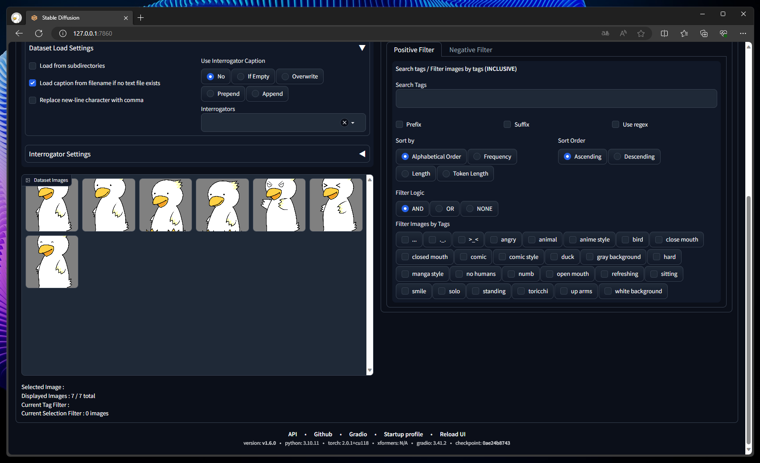Select Prepend interrogator caption option
This screenshot has width=760, height=463.
click(x=223, y=94)
